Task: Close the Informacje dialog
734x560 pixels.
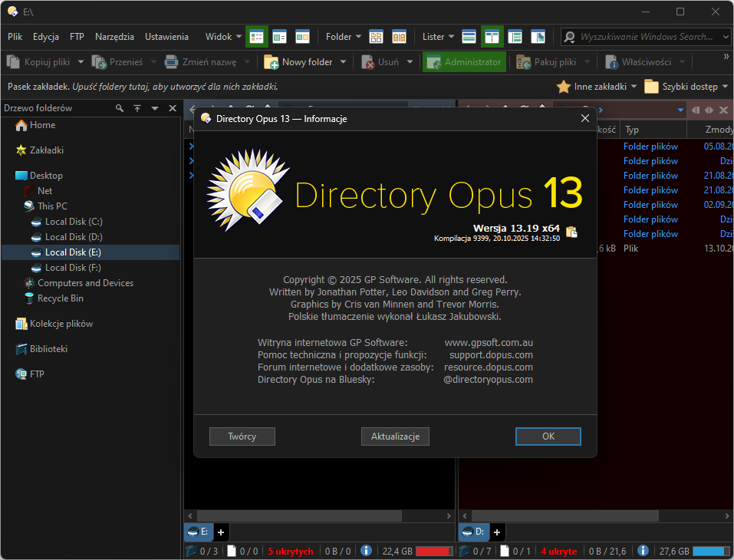Action: [x=584, y=118]
